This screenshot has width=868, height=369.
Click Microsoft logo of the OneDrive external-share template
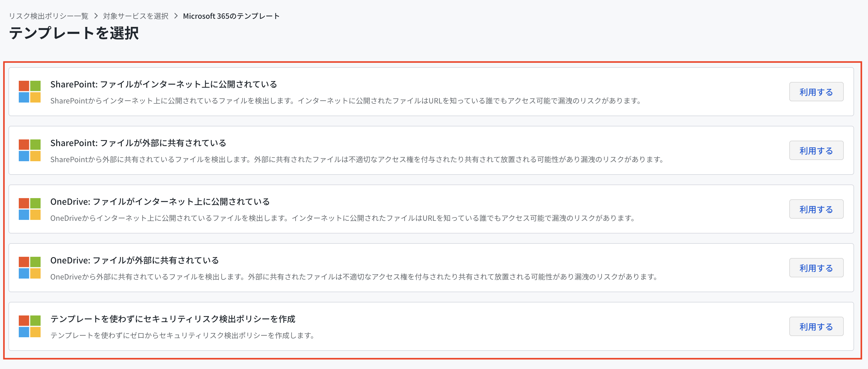click(x=30, y=268)
